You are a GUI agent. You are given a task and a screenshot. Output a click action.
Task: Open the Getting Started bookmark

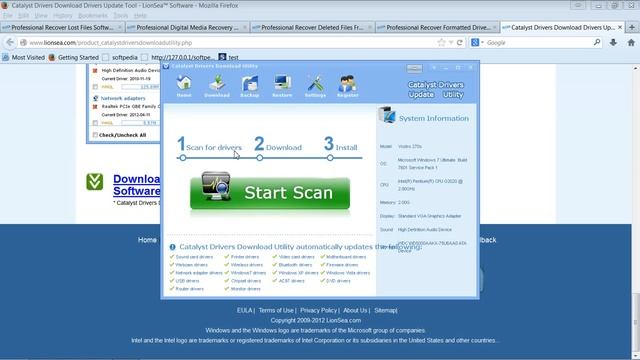click(x=74, y=58)
